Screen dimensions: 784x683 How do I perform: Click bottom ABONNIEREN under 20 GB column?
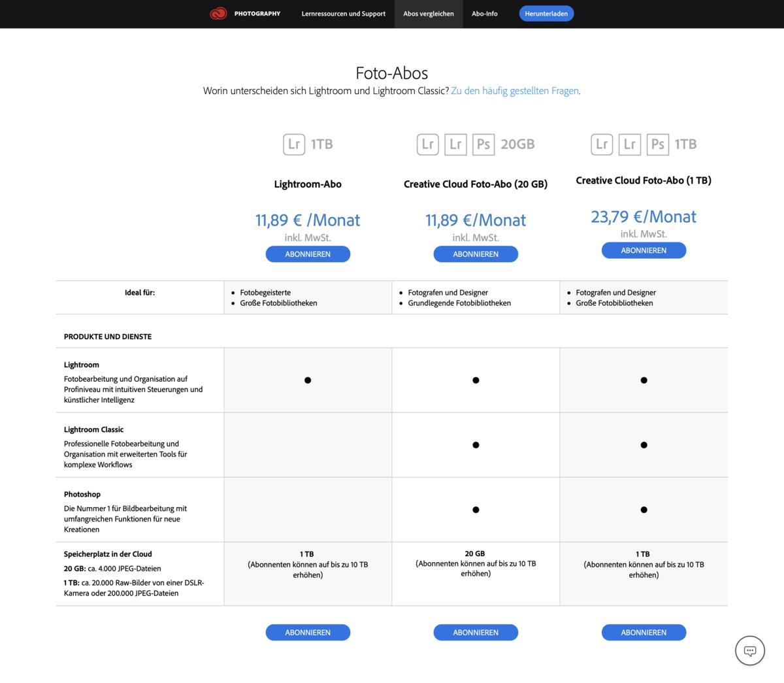coord(476,633)
